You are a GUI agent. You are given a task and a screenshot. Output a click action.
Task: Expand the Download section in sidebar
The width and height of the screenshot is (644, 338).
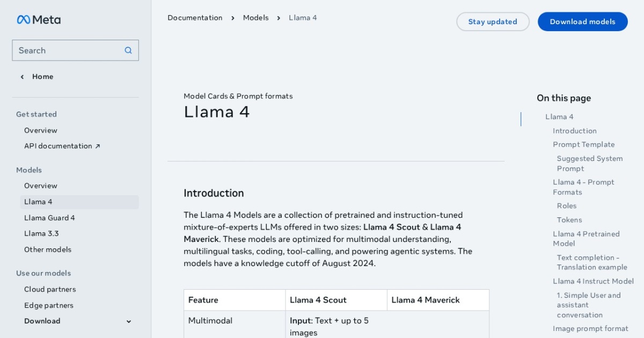tap(128, 321)
